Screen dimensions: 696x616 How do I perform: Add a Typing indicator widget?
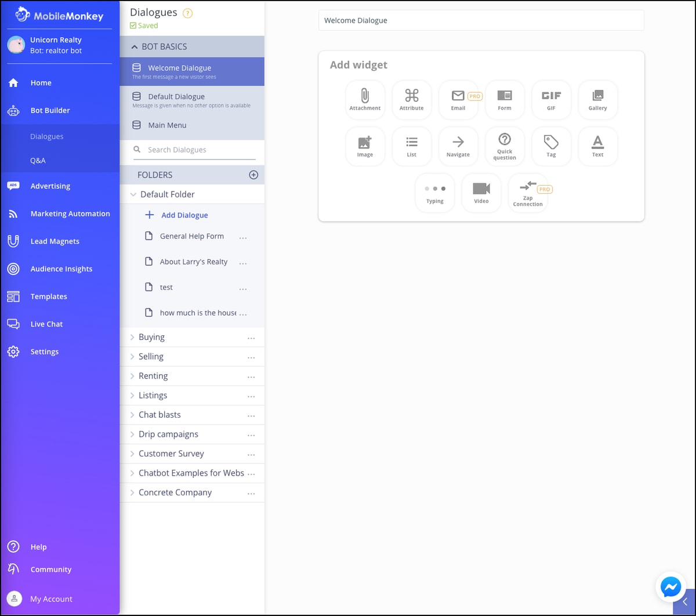click(434, 192)
